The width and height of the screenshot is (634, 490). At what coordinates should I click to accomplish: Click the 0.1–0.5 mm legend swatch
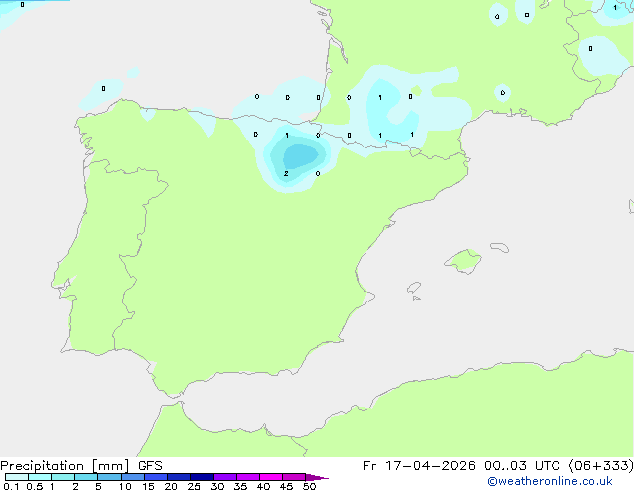tap(17, 477)
